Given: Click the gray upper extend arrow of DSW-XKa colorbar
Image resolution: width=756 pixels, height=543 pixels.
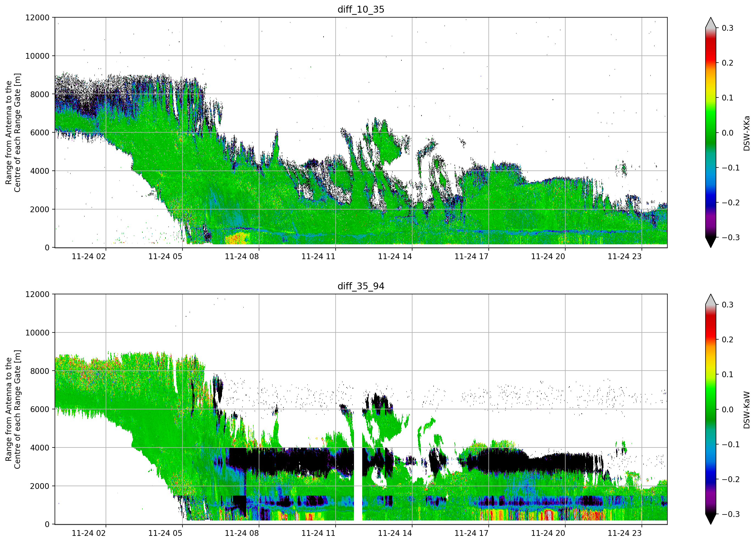Looking at the screenshot, I should 711,23.
